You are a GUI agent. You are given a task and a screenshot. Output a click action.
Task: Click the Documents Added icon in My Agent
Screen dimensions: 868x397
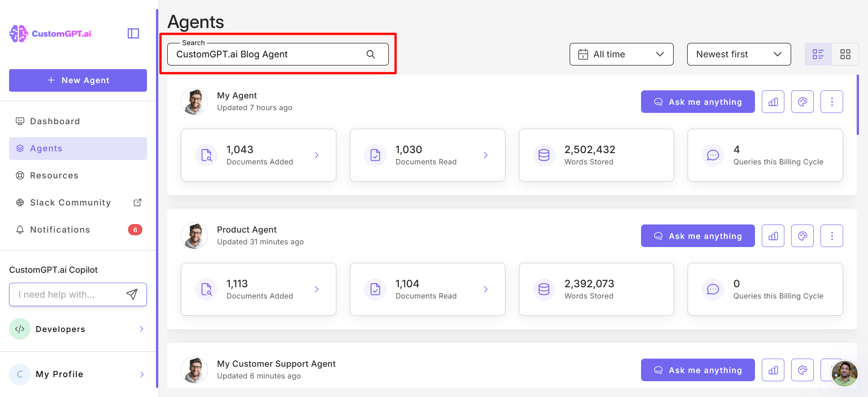[206, 155]
